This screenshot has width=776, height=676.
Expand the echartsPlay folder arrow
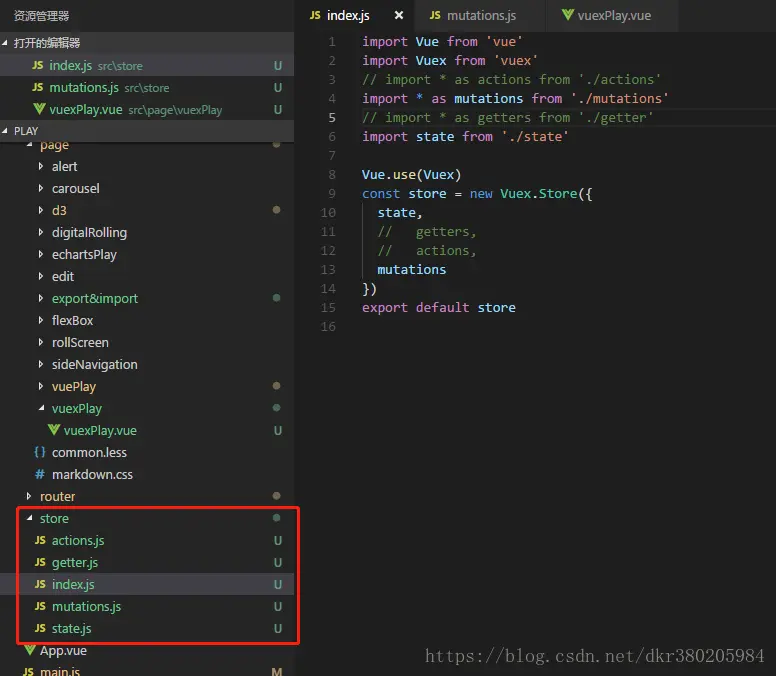(x=41, y=254)
